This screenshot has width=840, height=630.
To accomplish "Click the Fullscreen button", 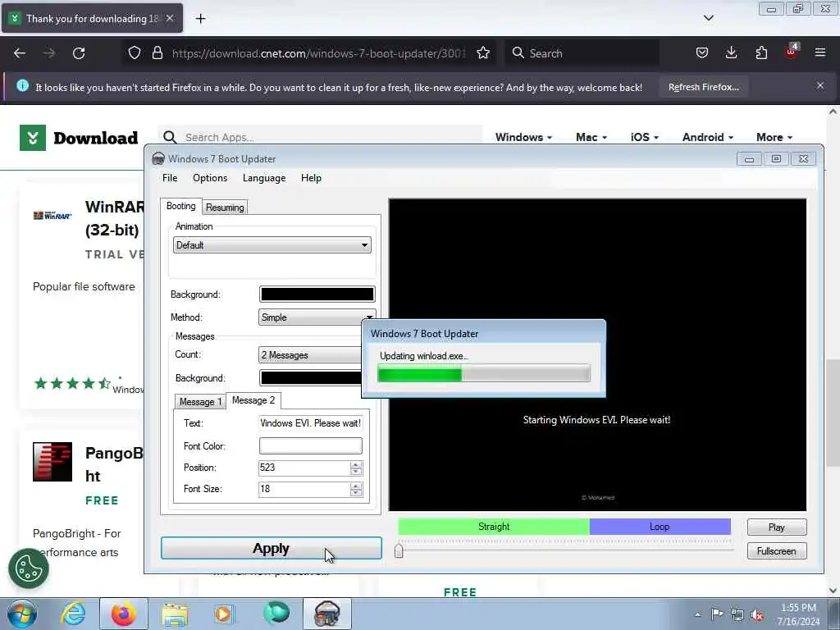I will [776, 551].
